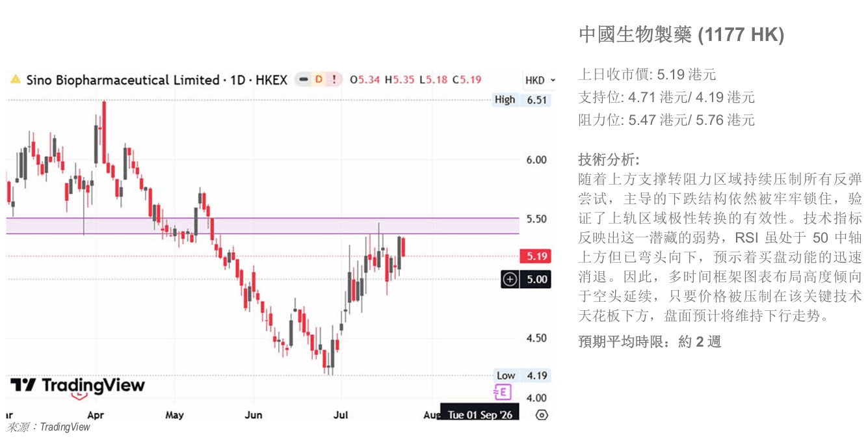868x439 pixels.
Task: Click the May label on time axis
Action: tap(174, 415)
